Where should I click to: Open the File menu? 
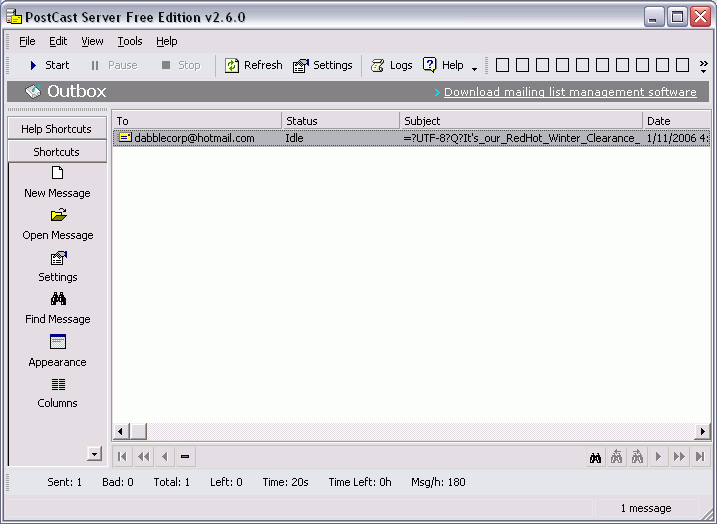point(27,41)
